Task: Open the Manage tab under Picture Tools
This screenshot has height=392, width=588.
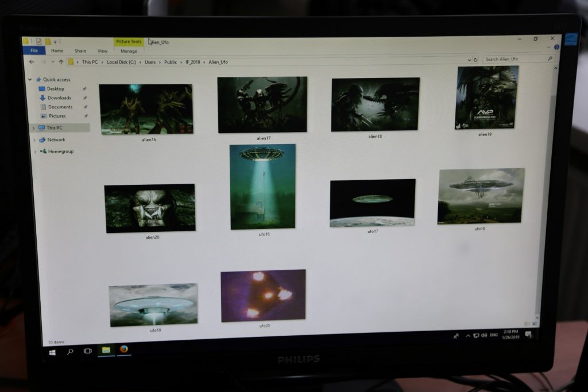Action: (x=129, y=51)
